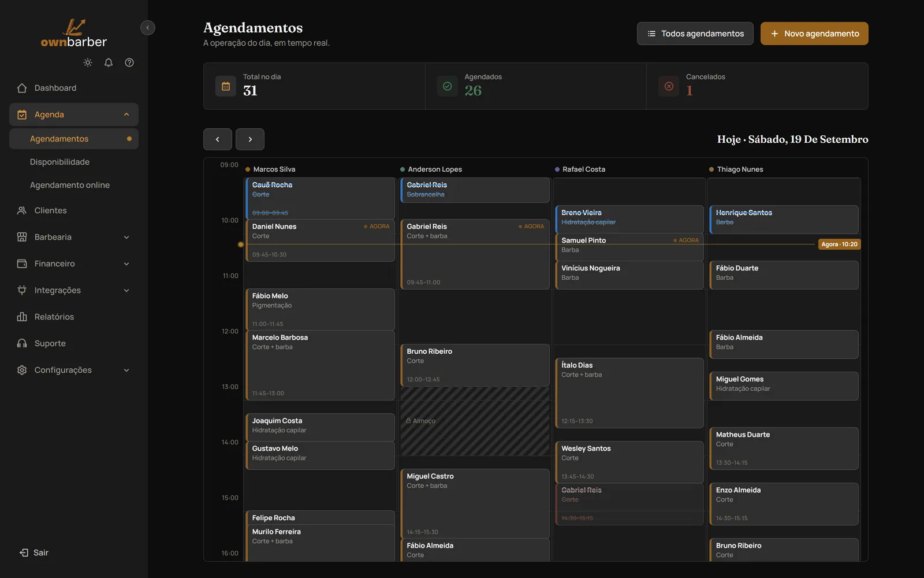
Task: Open Bruno Ribeiro 12:00-12:45 appointment
Action: click(475, 365)
